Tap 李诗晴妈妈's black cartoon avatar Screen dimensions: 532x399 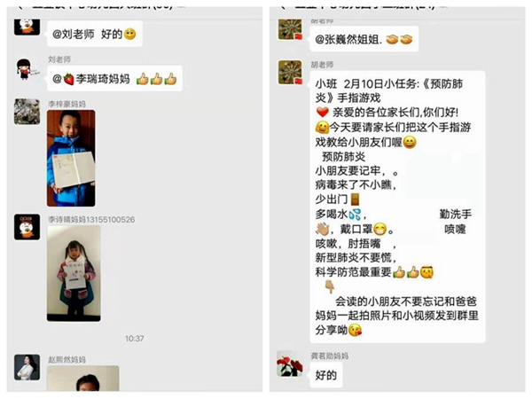click(27, 227)
